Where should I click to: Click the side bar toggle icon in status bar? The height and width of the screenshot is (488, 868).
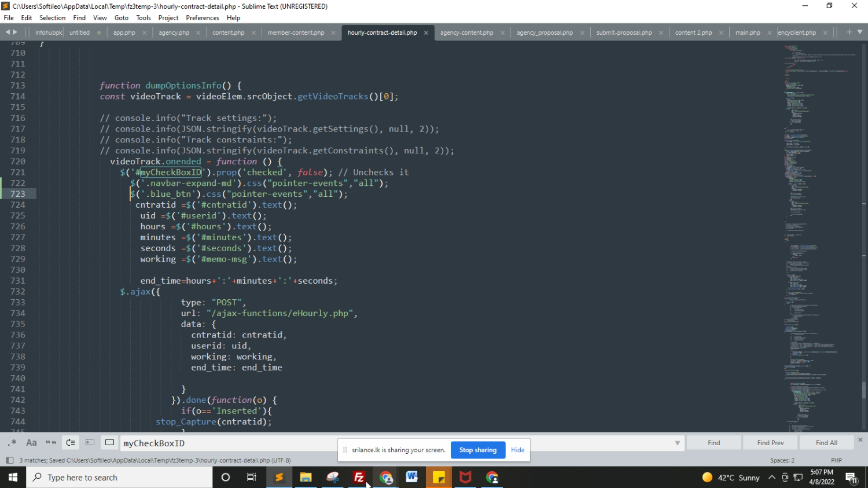click(x=9, y=460)
